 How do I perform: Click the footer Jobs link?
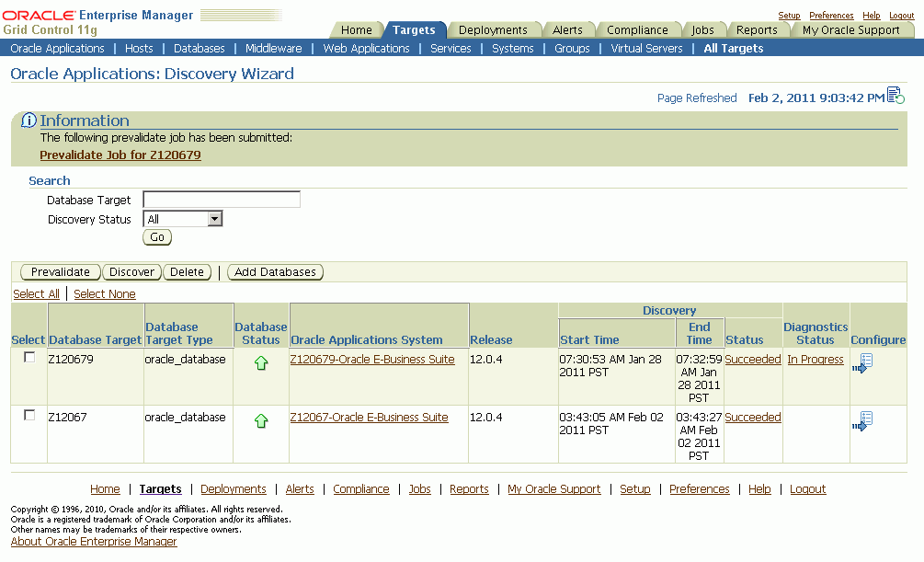tap(419, 488)
